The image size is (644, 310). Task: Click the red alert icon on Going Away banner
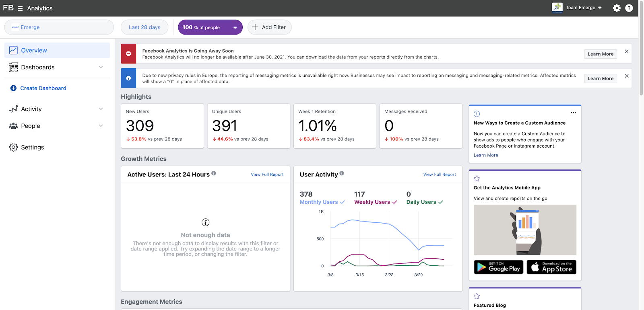click(x=128, y=54)
